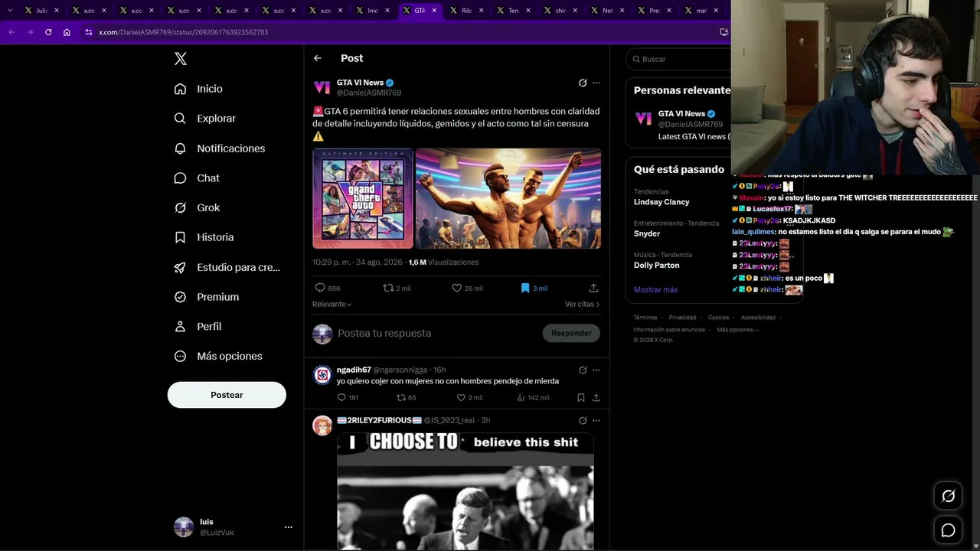Click the GTA VI News avatar on the post
Image resolution: width=980 pixels, height=551 pixels.
click(322, 87)
